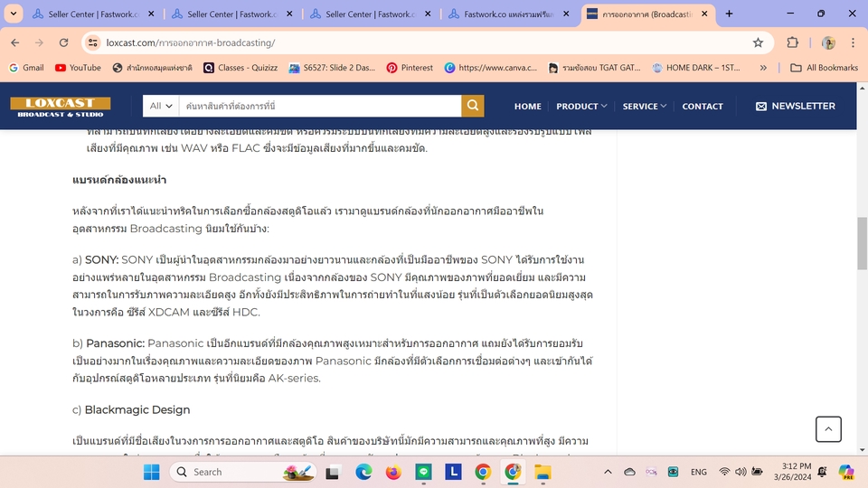Screen dimensions: 868x488
Task: Go back with browser back arrow
Action: [x=15, y=42]
